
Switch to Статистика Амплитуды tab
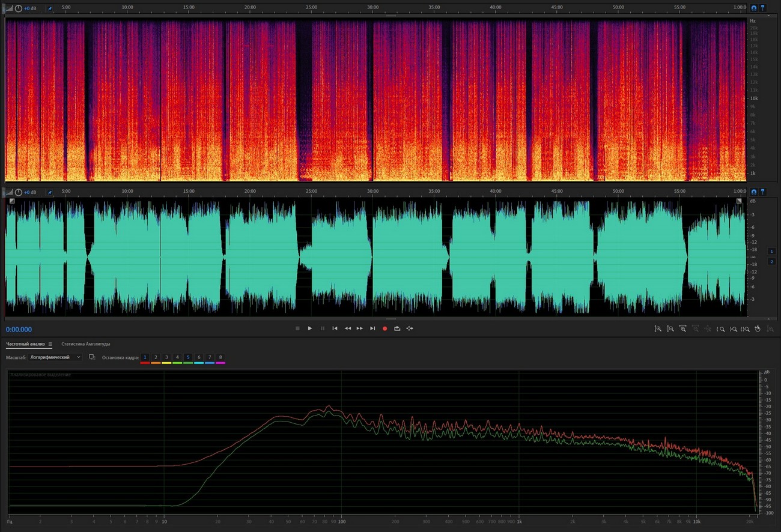(x=85, y=344)
